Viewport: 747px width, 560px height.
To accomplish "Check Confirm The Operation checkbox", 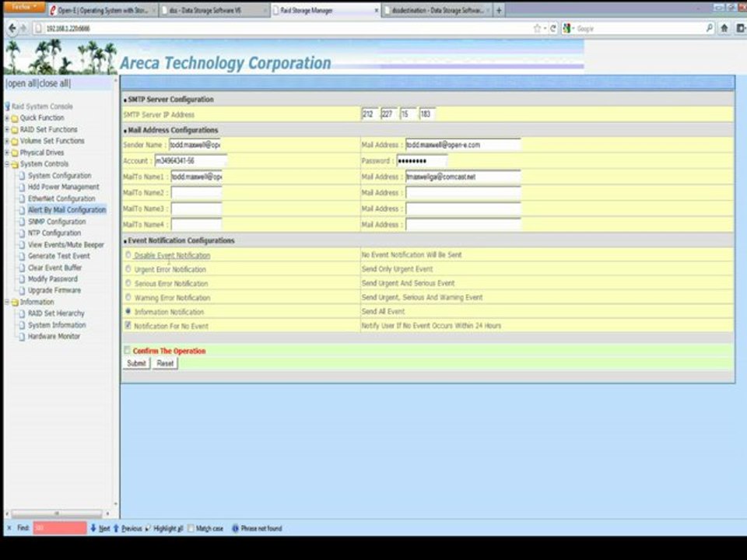I will [127, 351].
